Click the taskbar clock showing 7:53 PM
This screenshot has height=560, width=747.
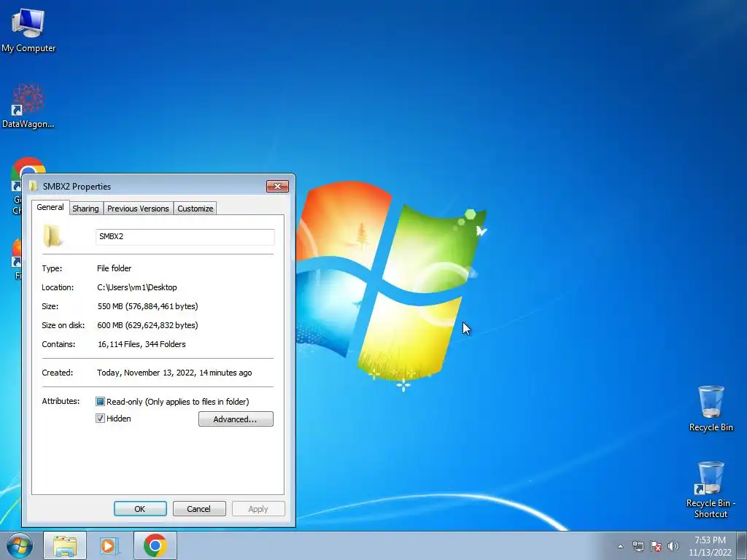(710, 546)
